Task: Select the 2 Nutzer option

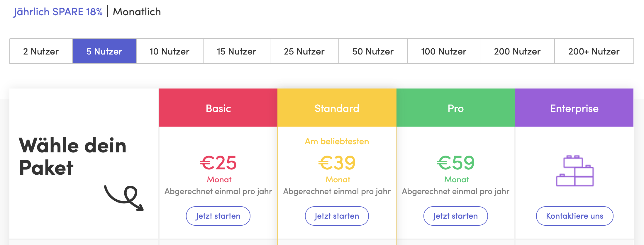Action: pos(41,51)
